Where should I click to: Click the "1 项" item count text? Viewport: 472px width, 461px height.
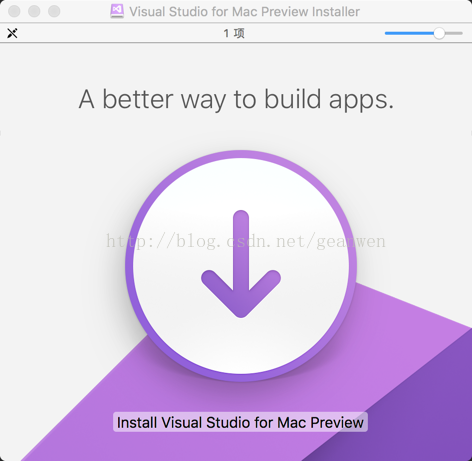click(234, 33)
